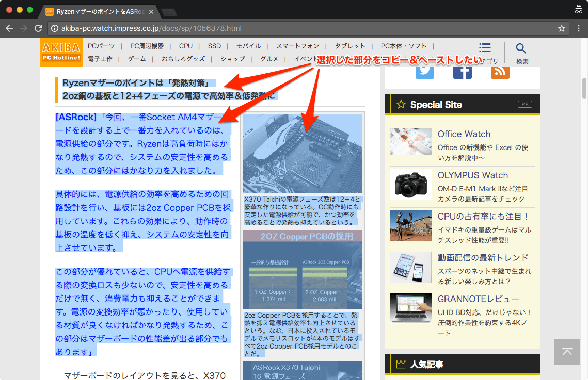This screenshot has height=380, width=588.
Task: Open the GRANNOTEレビュー link
Action: [479, 299]
